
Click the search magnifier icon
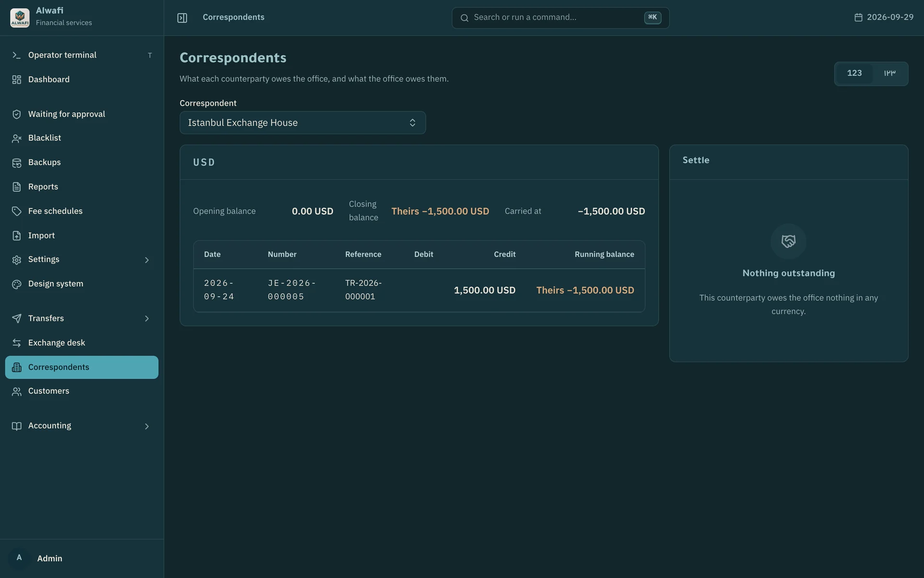click(x=464, y=18)
